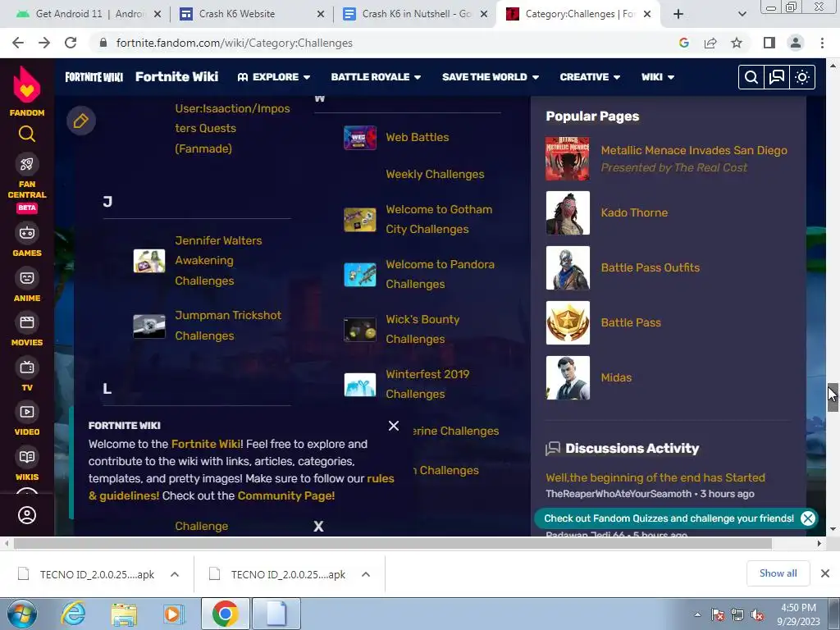Reload the page

coord(71,43)
